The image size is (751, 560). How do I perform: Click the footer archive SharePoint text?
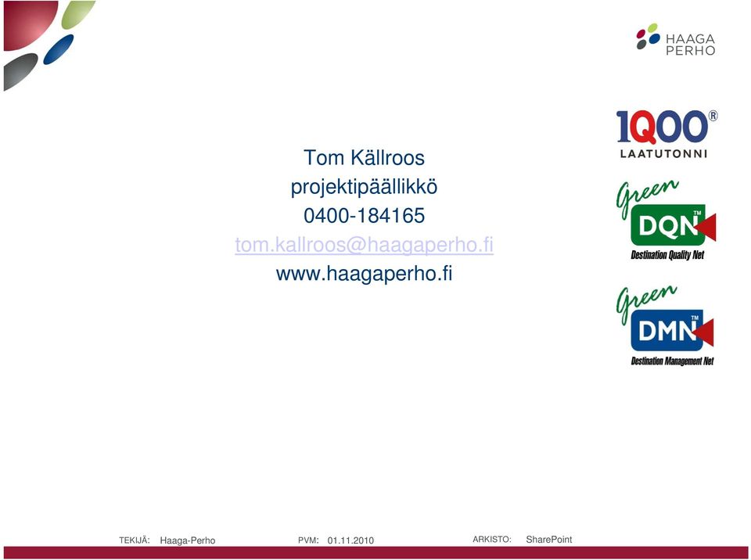point(549,540)
